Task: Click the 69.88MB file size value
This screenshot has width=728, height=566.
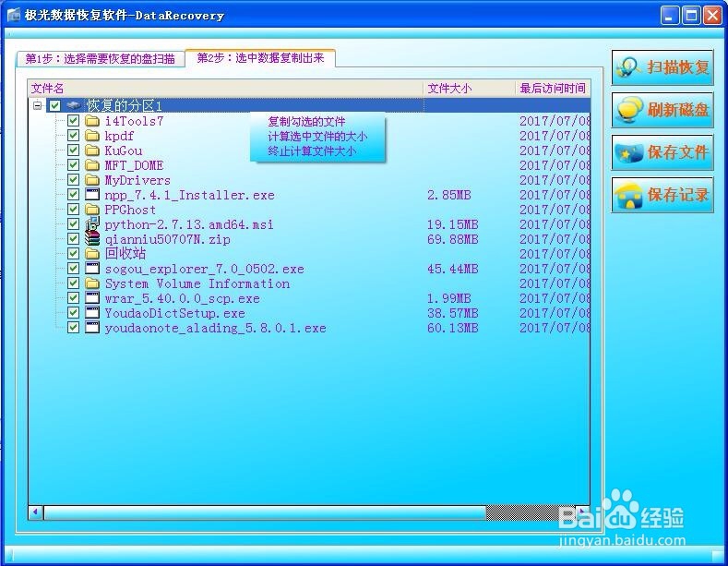Action: tap(452, 239)
